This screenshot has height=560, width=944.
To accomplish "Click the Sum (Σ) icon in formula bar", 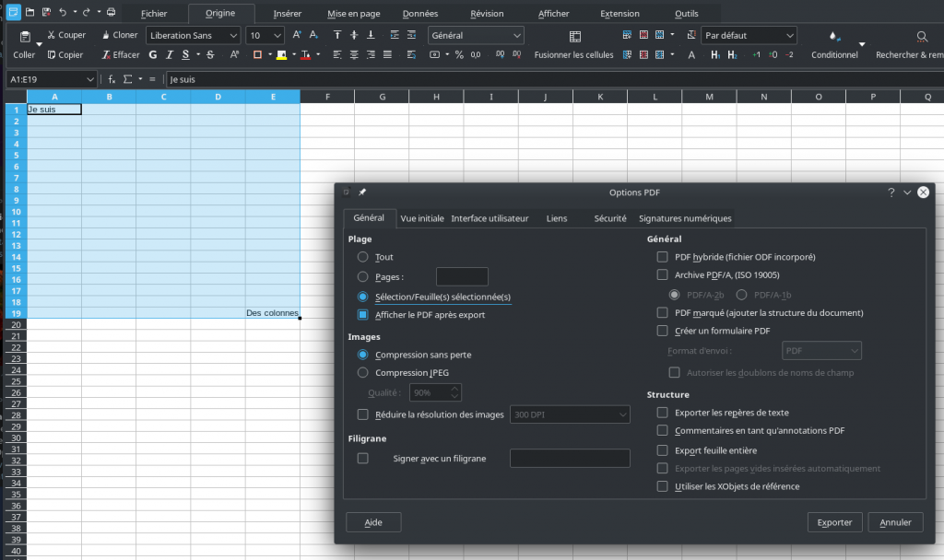I will (x=127, y=79).
